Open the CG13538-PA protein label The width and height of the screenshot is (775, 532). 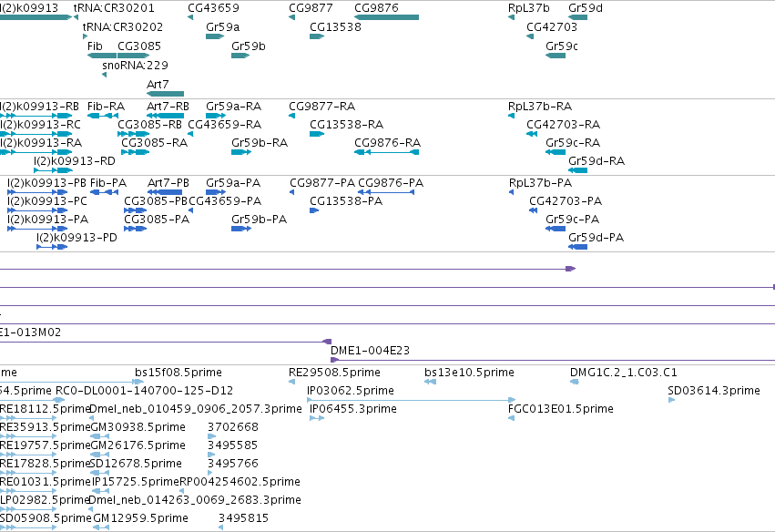(346, 201)
